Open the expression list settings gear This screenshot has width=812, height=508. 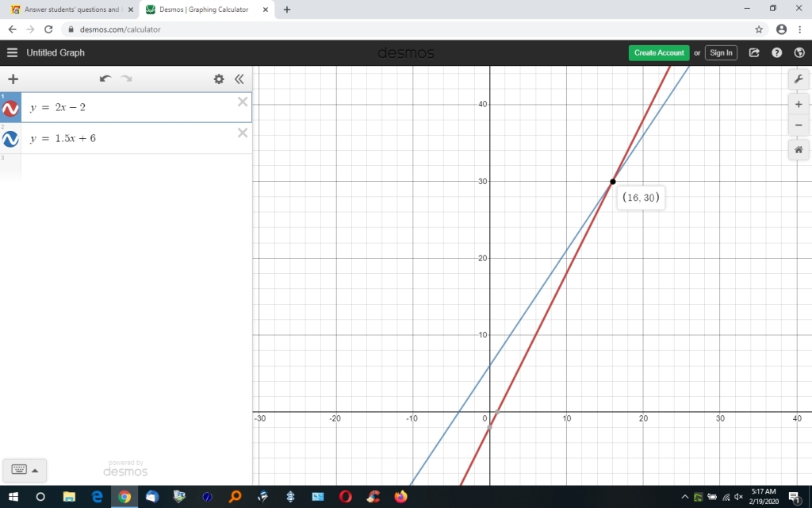tap(219, 79)
